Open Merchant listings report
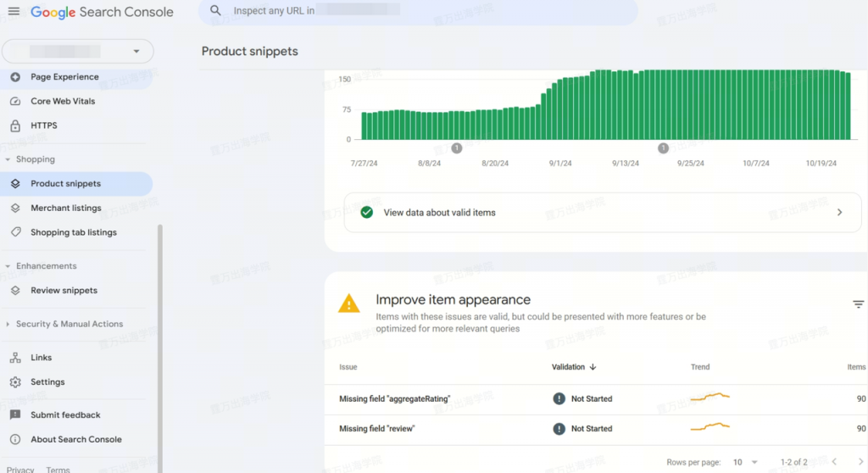 tap(66, 209)
